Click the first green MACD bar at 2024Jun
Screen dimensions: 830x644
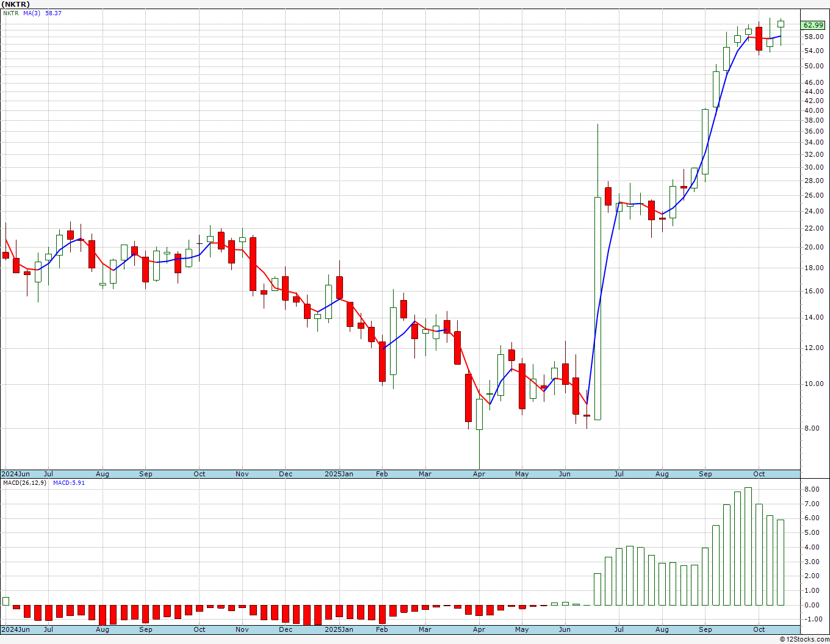click(x=5, y=601)
